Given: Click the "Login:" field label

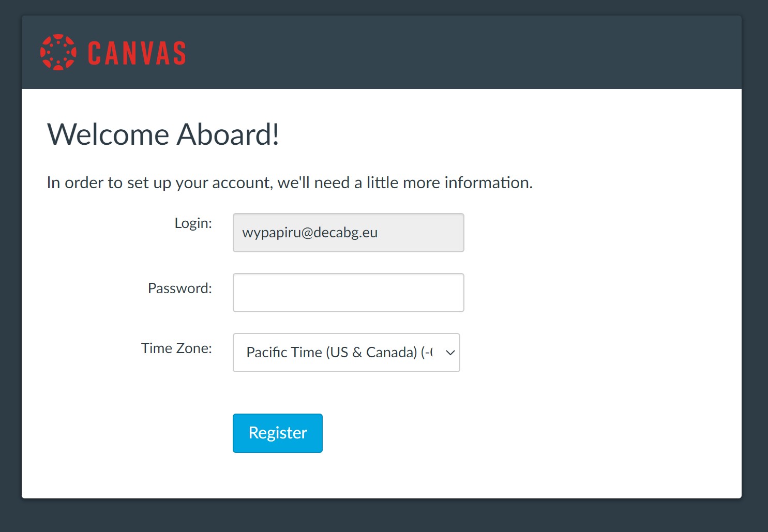Looking at the screenshot, I should (193, 223).
